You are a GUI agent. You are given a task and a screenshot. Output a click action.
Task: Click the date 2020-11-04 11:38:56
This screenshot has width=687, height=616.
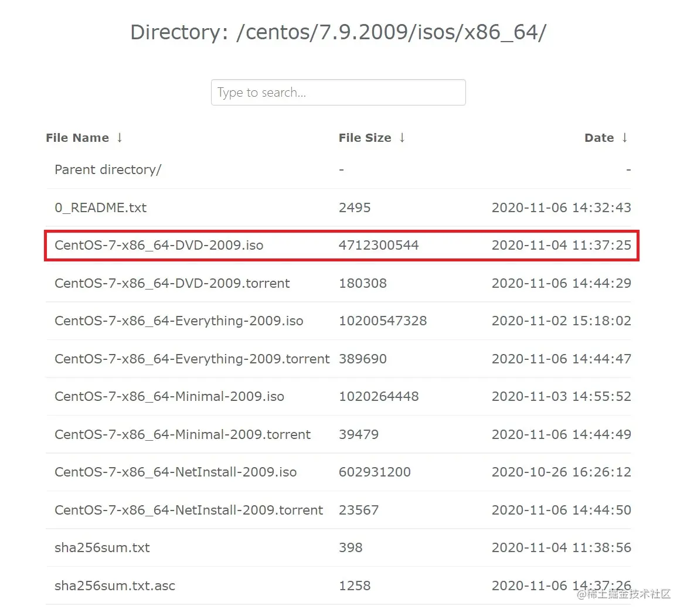(x=561, y=547)
